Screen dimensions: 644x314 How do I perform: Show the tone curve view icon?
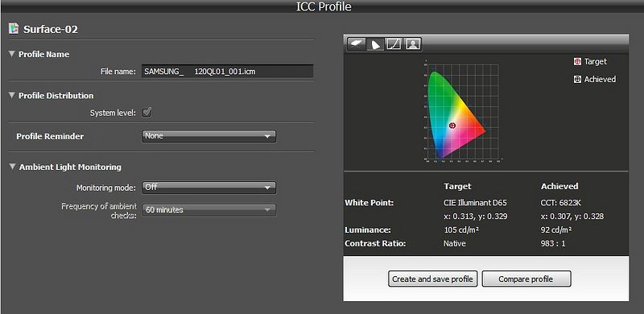point(394,44)
